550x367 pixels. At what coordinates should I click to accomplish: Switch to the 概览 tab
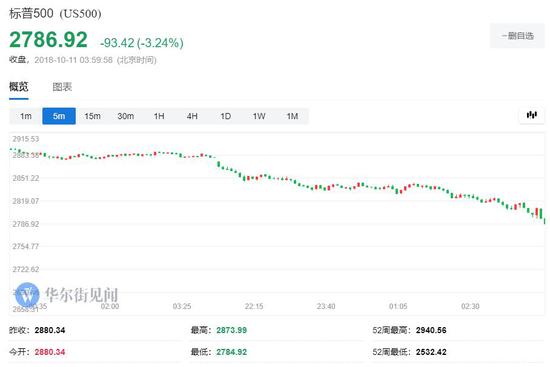(19, 87)
